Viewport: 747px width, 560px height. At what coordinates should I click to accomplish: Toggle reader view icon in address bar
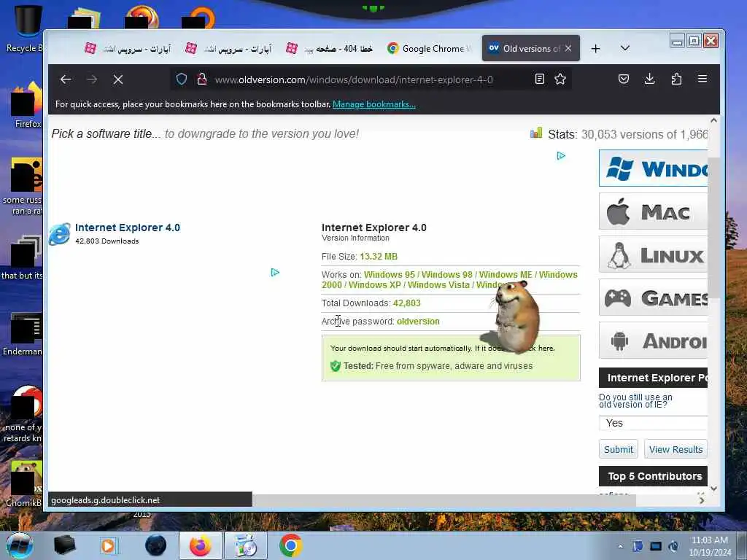539,79
